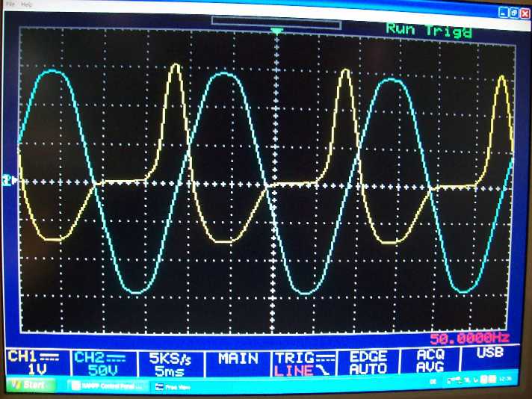Click the window restore button
The image size is (532, 399).
tap(513, 13)
